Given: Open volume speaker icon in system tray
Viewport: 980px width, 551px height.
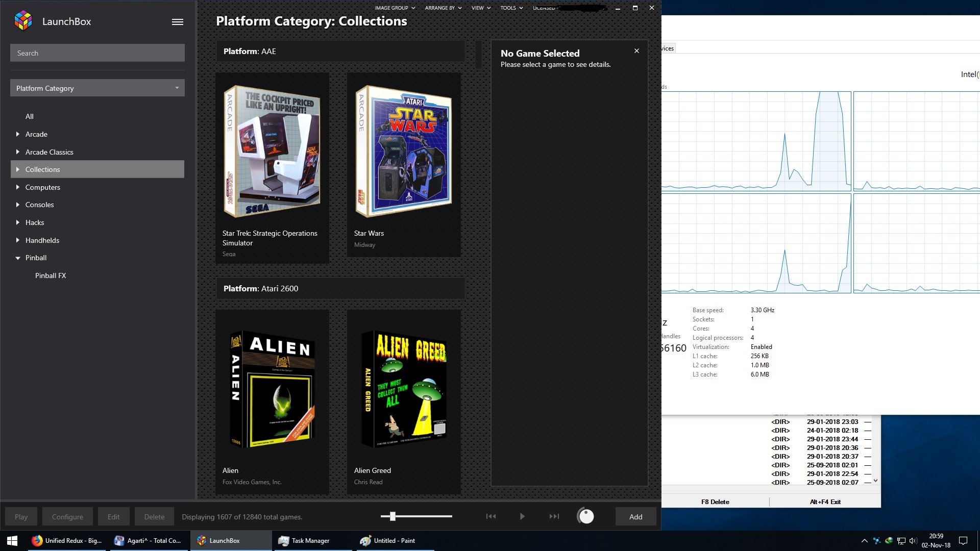Looking at the screenshot, I should point(913,541).
